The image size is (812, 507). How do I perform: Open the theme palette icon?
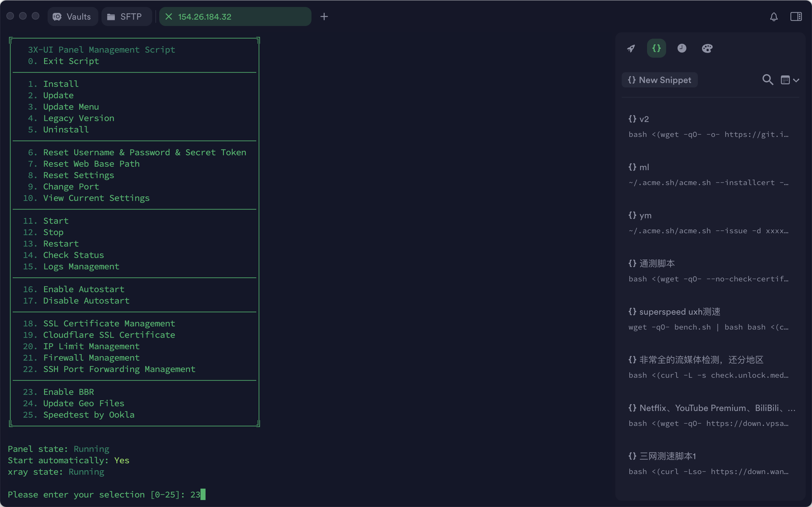click(x=707, y=48)
